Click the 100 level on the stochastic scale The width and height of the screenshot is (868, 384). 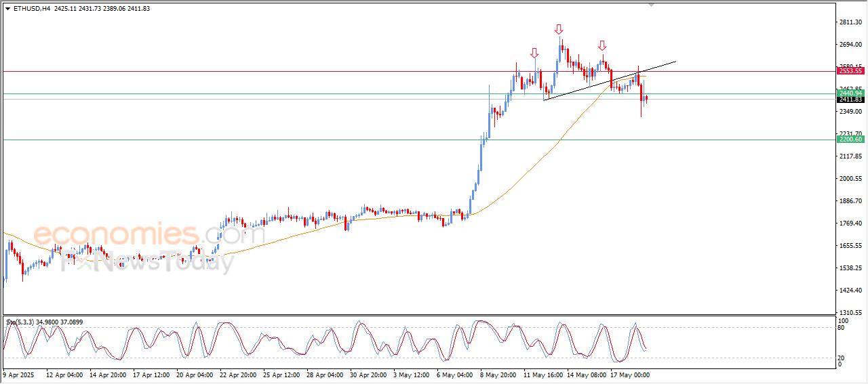point(844,321)
